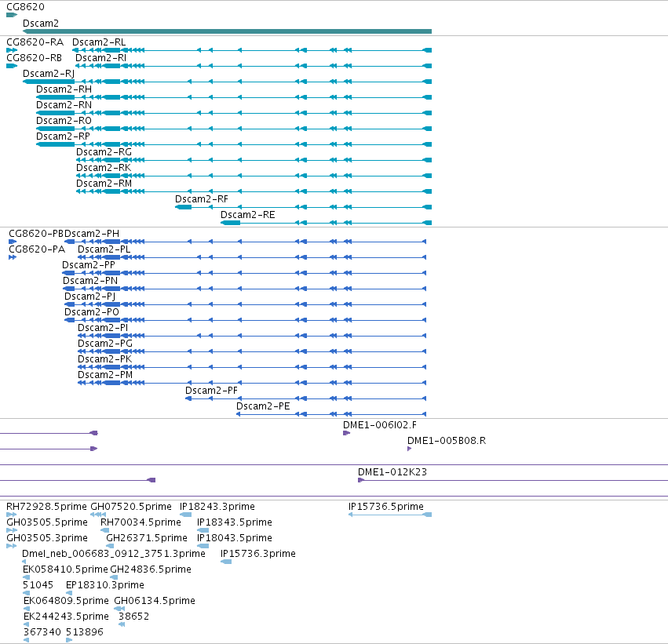
Task: Click the CG8620-PB protein arrow glyph
Action: point(13,242)
